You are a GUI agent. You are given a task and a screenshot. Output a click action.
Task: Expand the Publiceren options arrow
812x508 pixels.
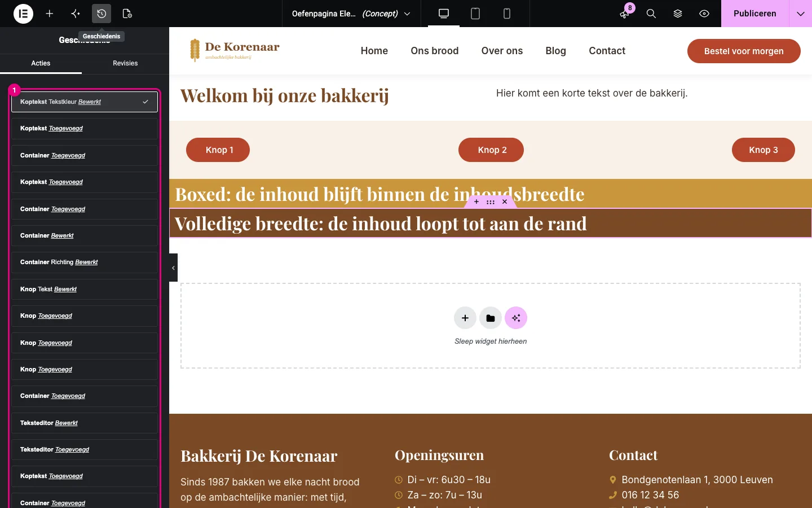pyautogui.click(x=801, y=14)
